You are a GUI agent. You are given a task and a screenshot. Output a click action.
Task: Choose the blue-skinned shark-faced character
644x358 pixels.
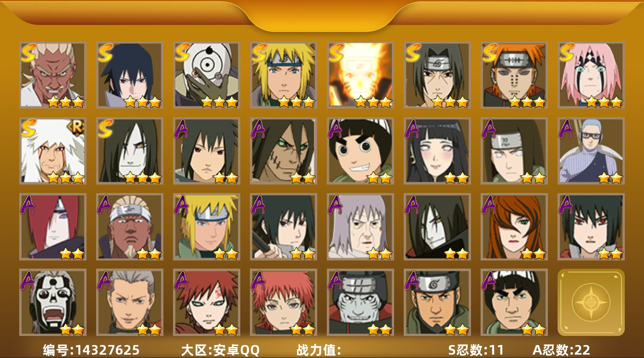click(360, 302)
